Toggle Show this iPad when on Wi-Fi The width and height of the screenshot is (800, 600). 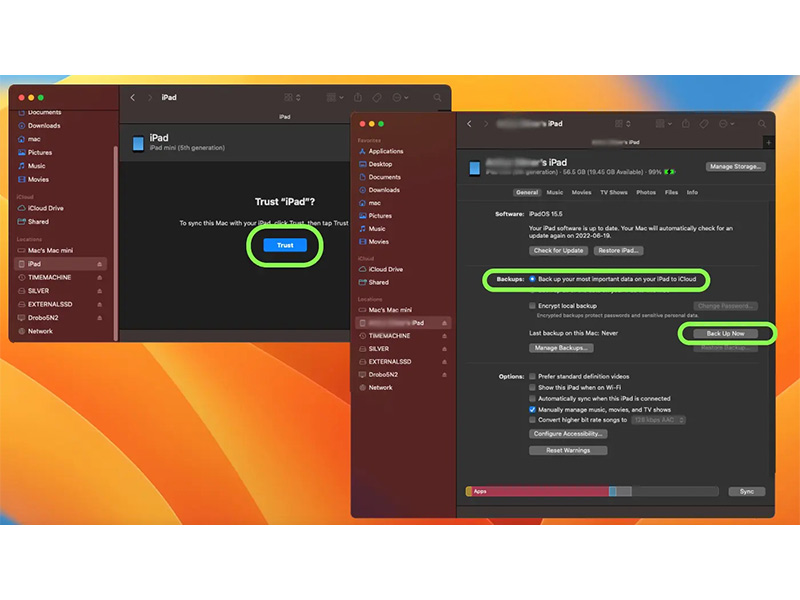[532, 387]
